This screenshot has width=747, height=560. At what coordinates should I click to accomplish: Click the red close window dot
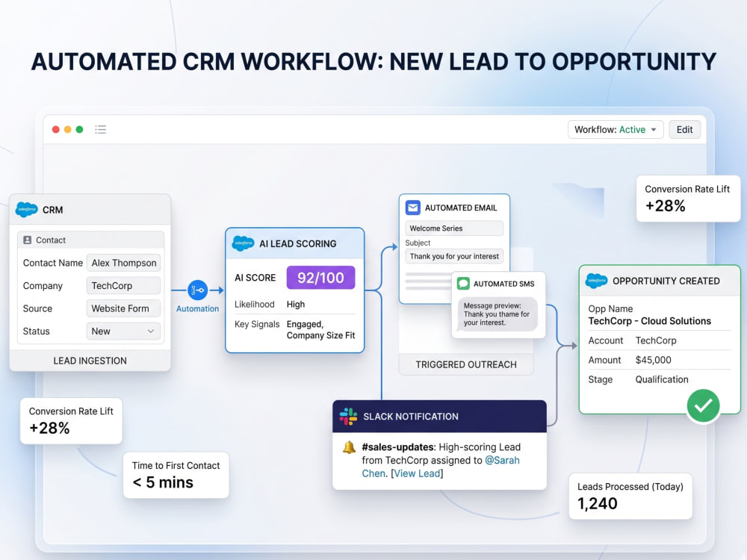(56, 129)
